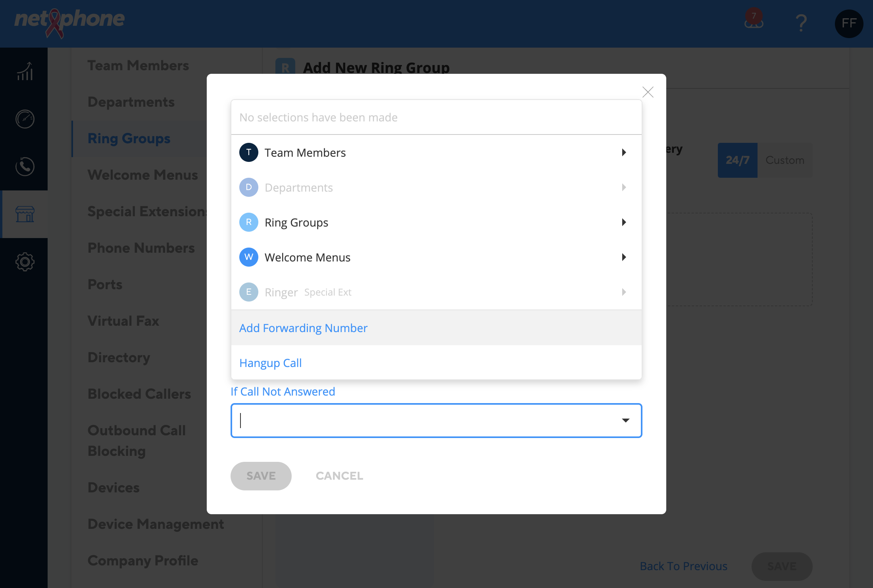873x588 pixels.
Task: Expand the Welcome Menus submenu arrow
Action: coord(624,257)
